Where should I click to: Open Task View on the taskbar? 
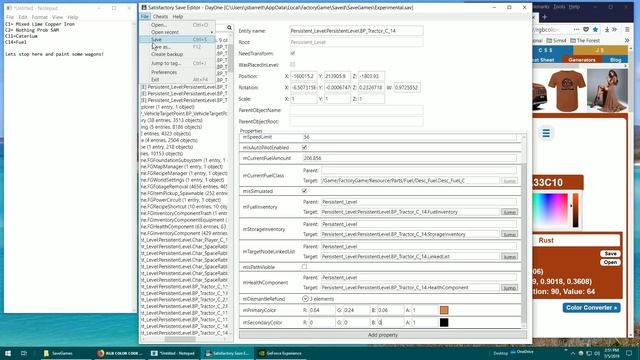(x=24, y=353)
